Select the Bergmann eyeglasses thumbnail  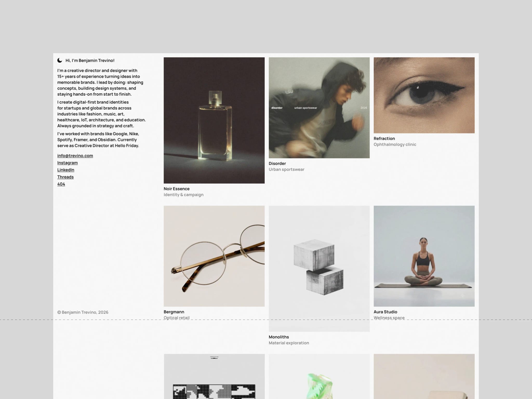pyautogui.click(x=214, y=256)
